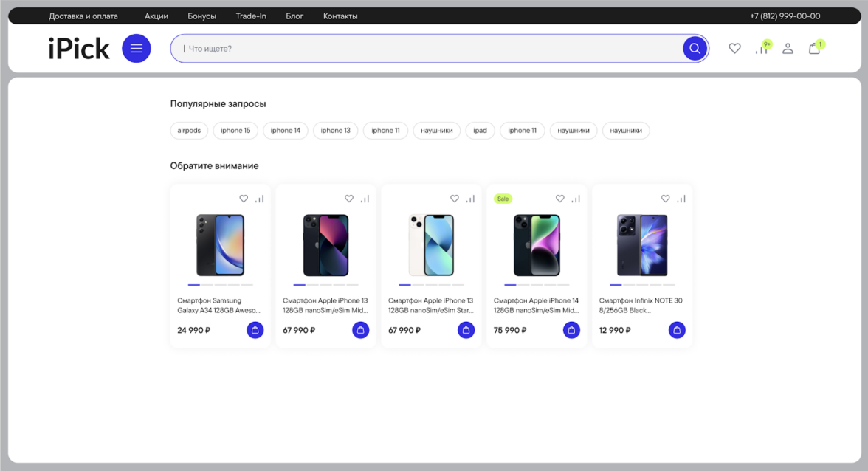The image size is (868, 471).
Task: Click the Обратите внимание heading
Action: click(214, 165)
